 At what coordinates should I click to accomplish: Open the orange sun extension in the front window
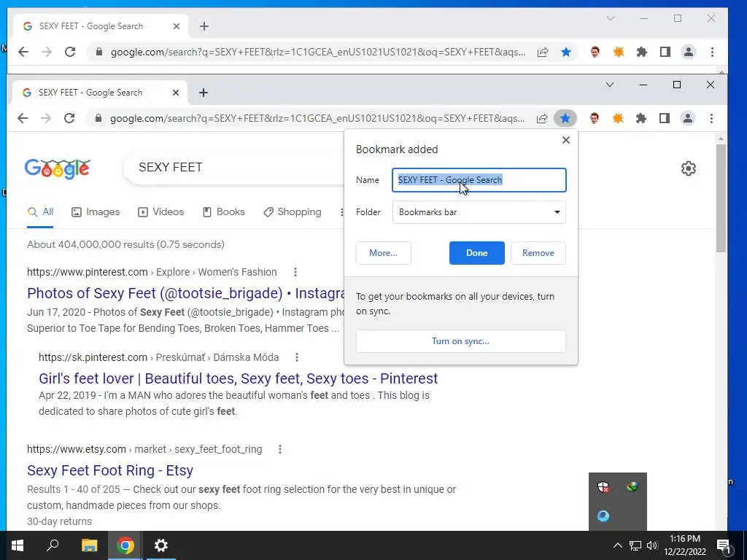(618, 118)
